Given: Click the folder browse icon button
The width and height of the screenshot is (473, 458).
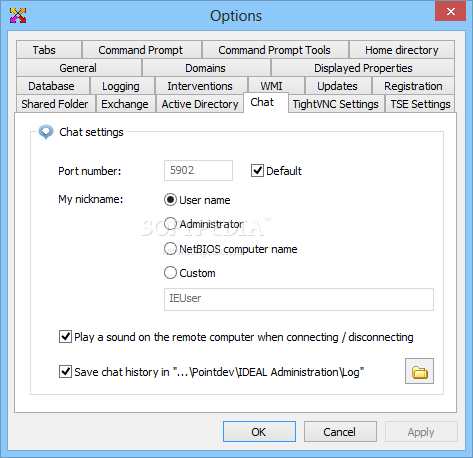Looking at the screenshot, I should [419, 371].
